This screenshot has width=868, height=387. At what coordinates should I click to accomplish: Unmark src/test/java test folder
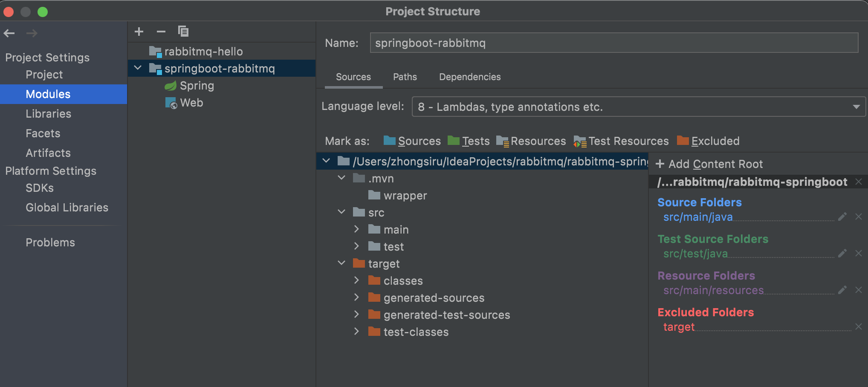click(x=859, y=254)
